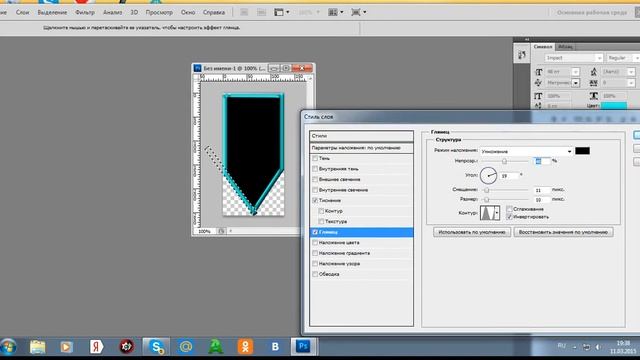Click the font size T icon
Viewport: 640px width, 360px height.
[x=539, y=72]
